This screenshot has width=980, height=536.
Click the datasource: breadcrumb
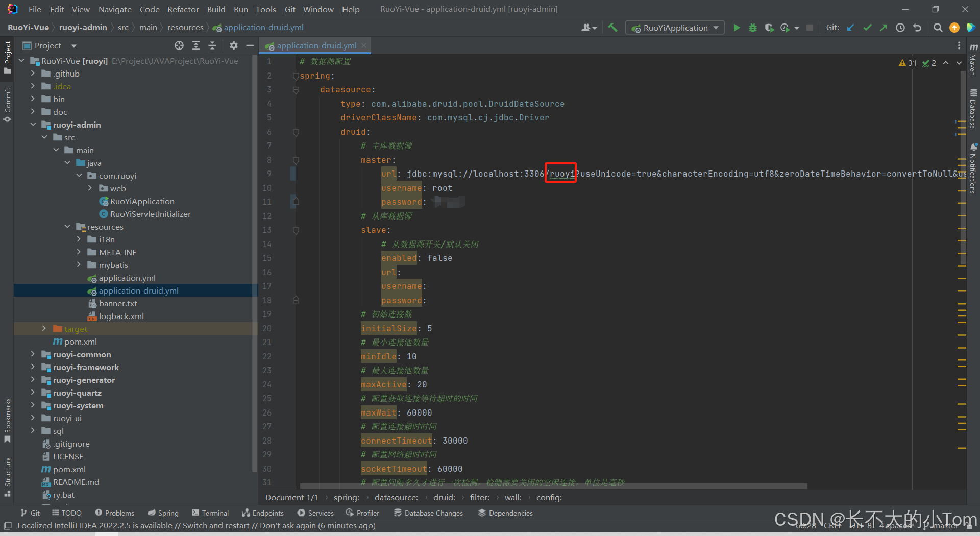tap(396, 497)
